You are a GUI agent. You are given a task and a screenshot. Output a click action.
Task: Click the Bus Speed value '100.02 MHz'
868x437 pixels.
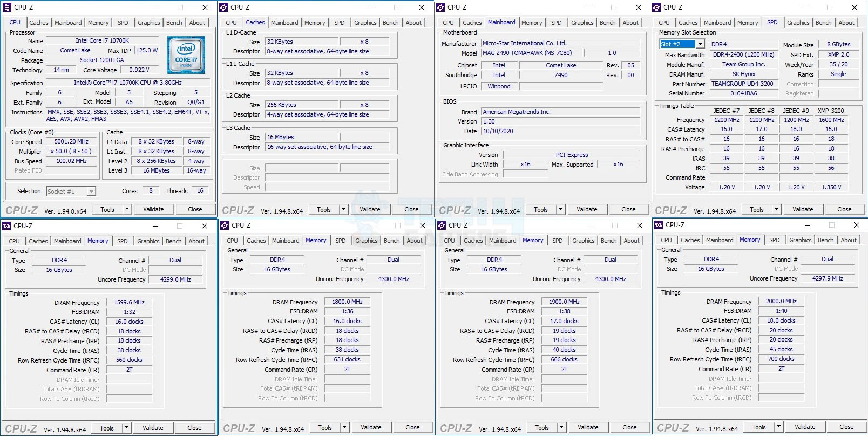coord(72,161)
